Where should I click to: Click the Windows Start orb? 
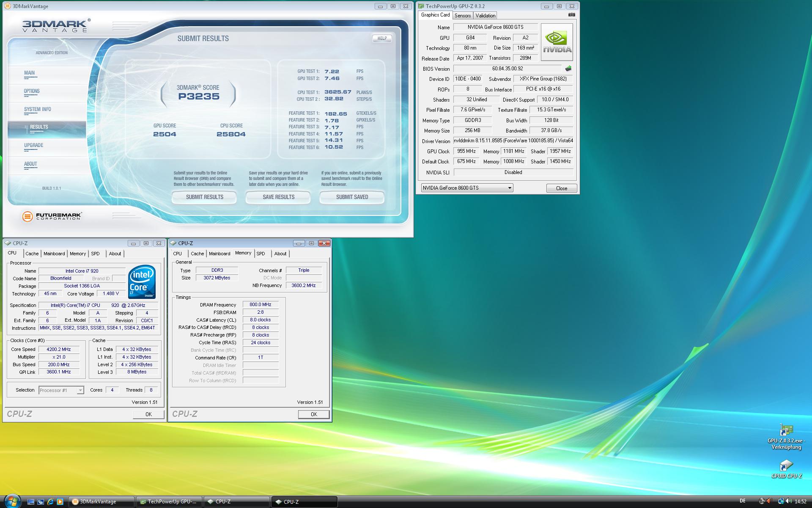coord(12,501)
